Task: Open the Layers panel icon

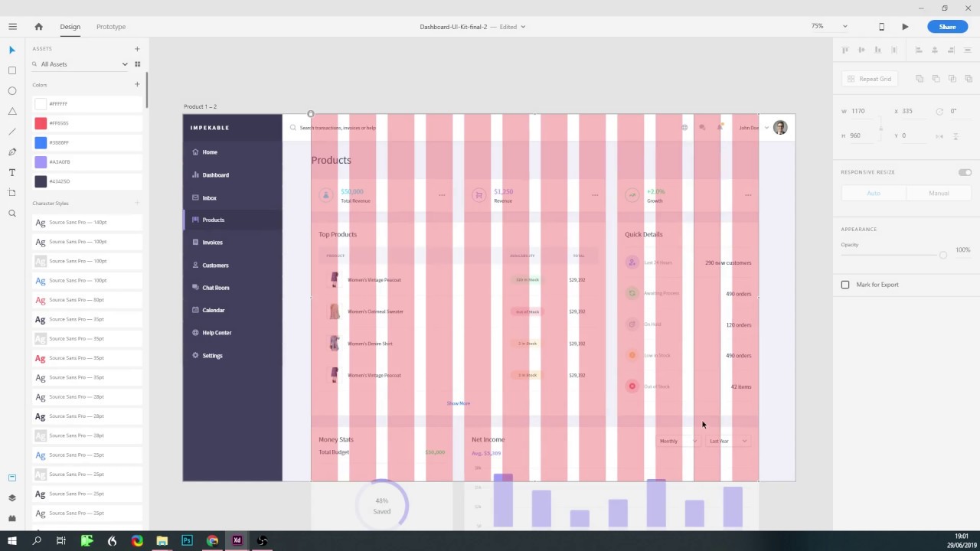Action: pyautogui.click(x=12, y=497)
